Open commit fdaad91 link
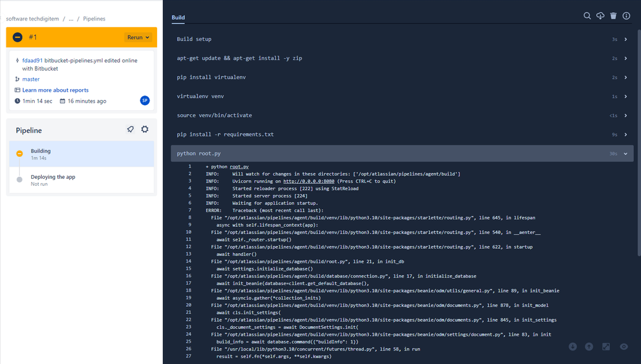Screen dimensions: 641x364 click(32, 60)
